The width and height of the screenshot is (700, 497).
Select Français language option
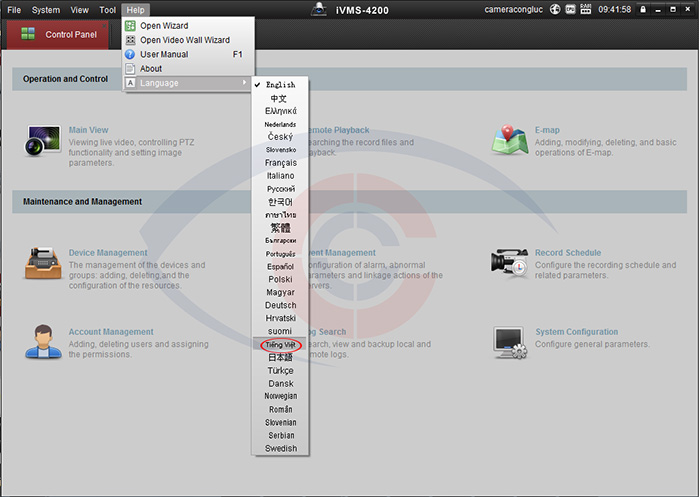pos(280,163)
